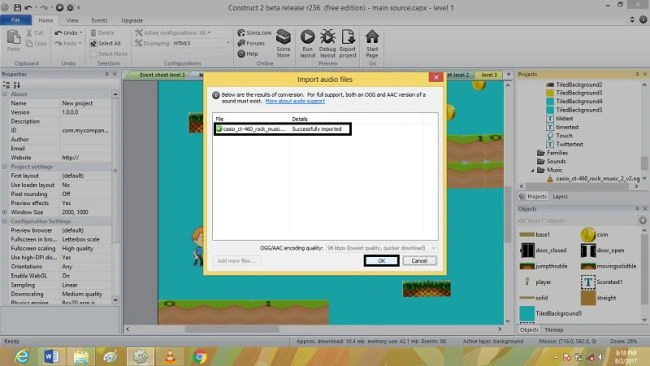Expand the Window Size property
650x366 pixels.
pos(5,212)
